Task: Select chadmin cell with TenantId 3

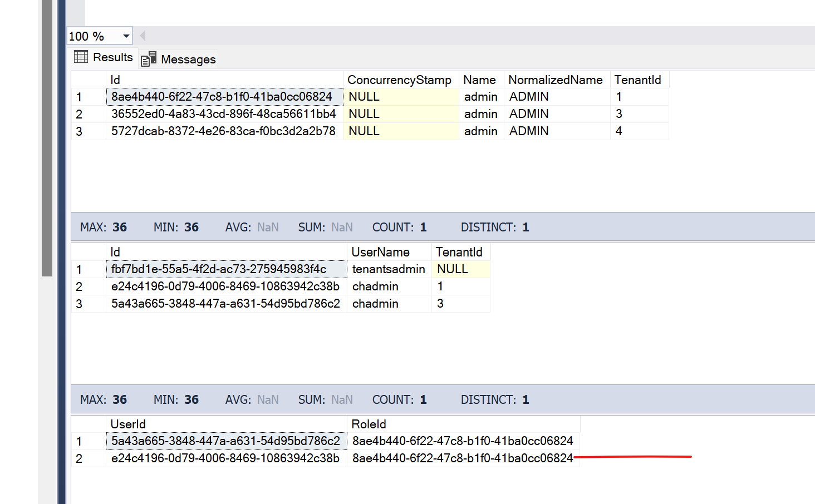Action: 389,304
